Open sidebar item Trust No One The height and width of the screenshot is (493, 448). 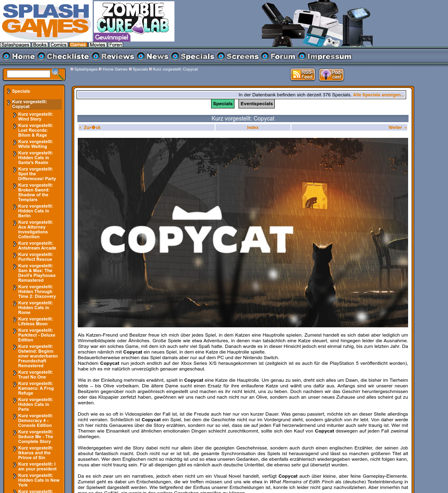35,374
